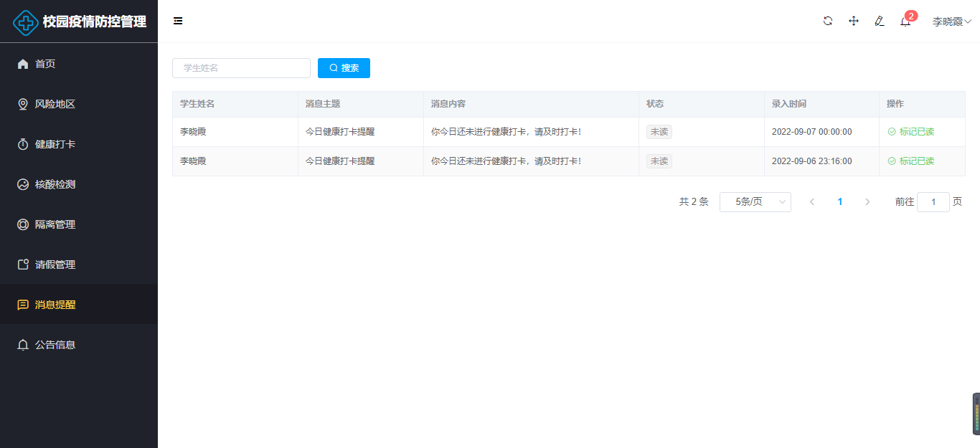
Task: Click the blue cross logo icon
Action: tap(27, 22)
